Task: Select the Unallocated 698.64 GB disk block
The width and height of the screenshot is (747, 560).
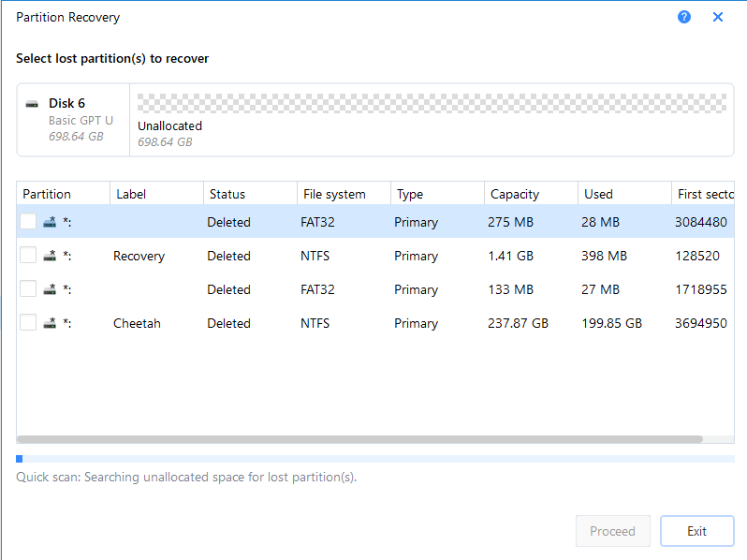Action: (432, 120)
